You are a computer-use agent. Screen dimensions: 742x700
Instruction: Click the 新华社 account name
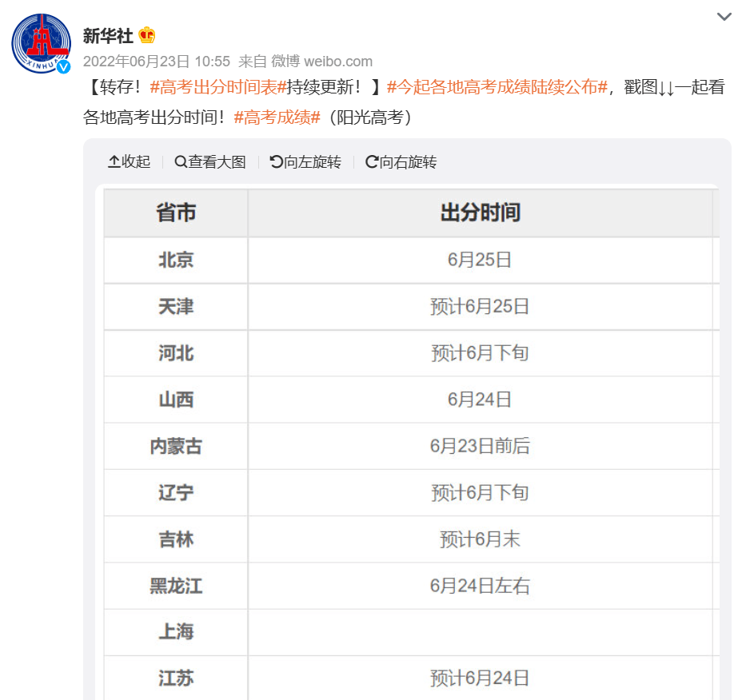click(108, 36)
